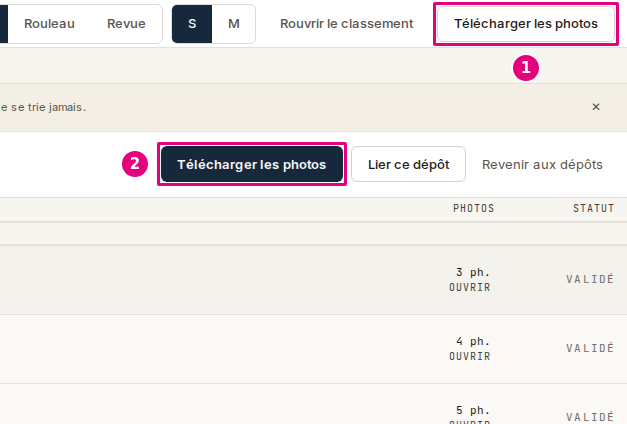This screenshot has width=627, height=424.
Task: Open the OUVRIR link under 4 ph.
Action: [x=470, y=356]
